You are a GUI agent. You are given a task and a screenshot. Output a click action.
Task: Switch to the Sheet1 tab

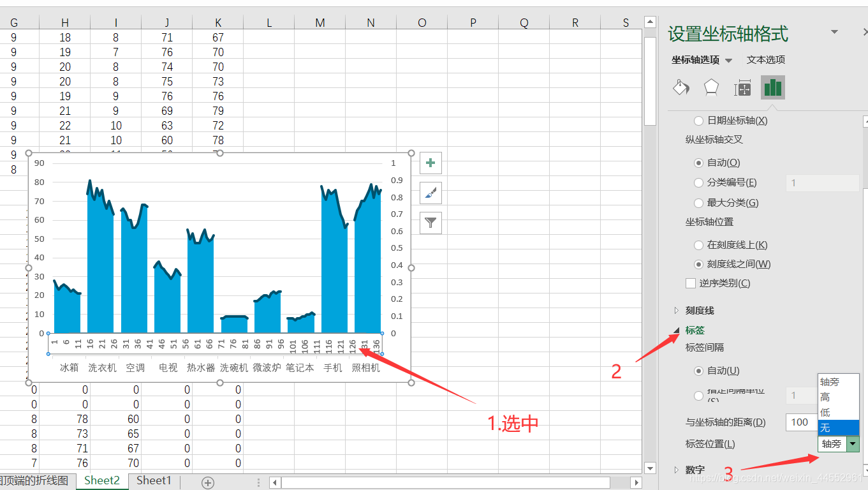(154, 480)
